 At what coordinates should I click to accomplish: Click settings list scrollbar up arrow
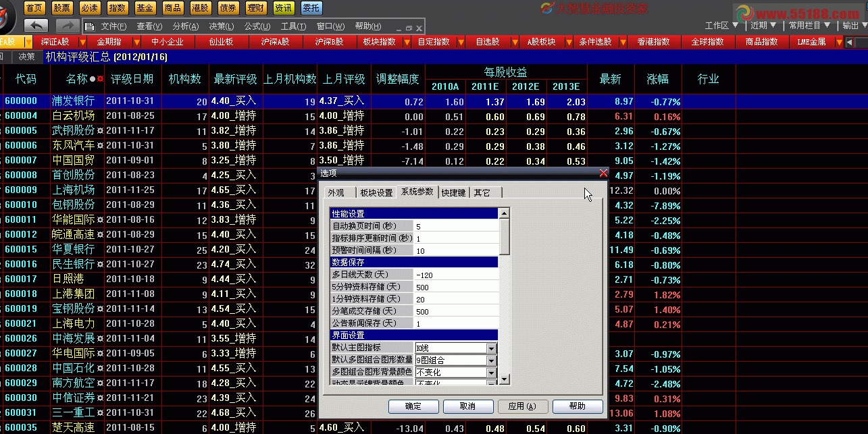[504, 213]
